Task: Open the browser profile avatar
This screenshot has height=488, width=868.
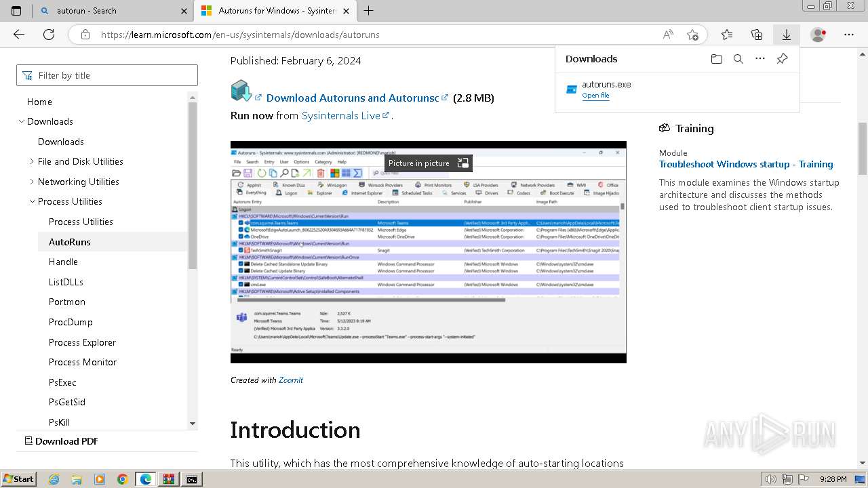Action: click(x=818, y=35)
